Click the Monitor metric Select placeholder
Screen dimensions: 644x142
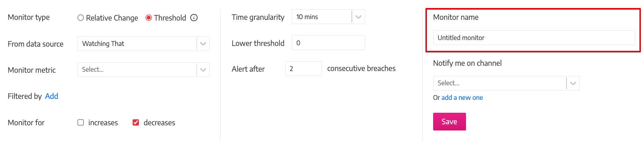click(93, 70)
